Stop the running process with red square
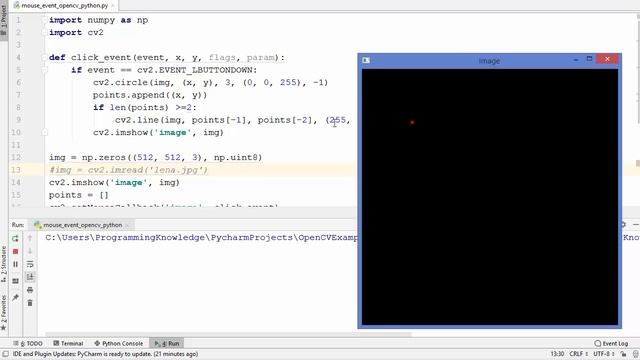640x360 pixels. (16, 251)
